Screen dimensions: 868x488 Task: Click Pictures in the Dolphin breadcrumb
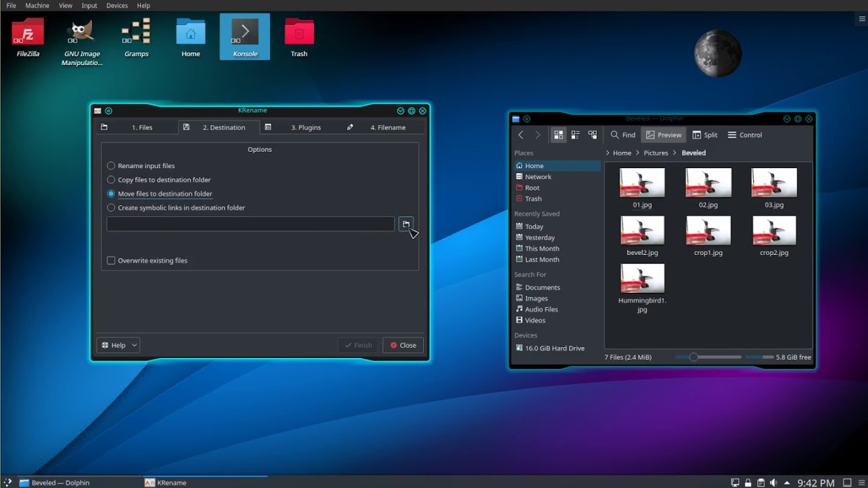(656, 153)
